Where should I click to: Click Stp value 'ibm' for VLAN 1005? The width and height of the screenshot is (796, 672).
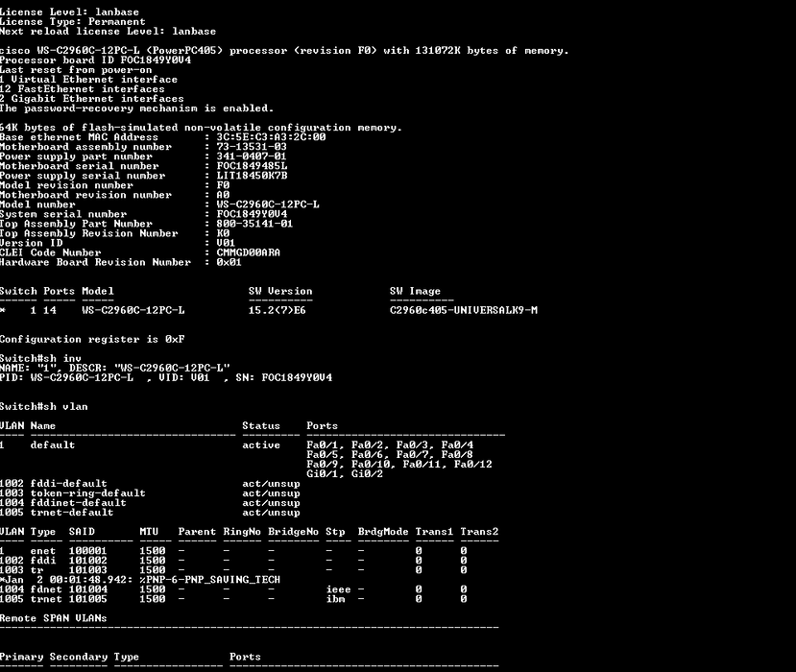[335, 599]
